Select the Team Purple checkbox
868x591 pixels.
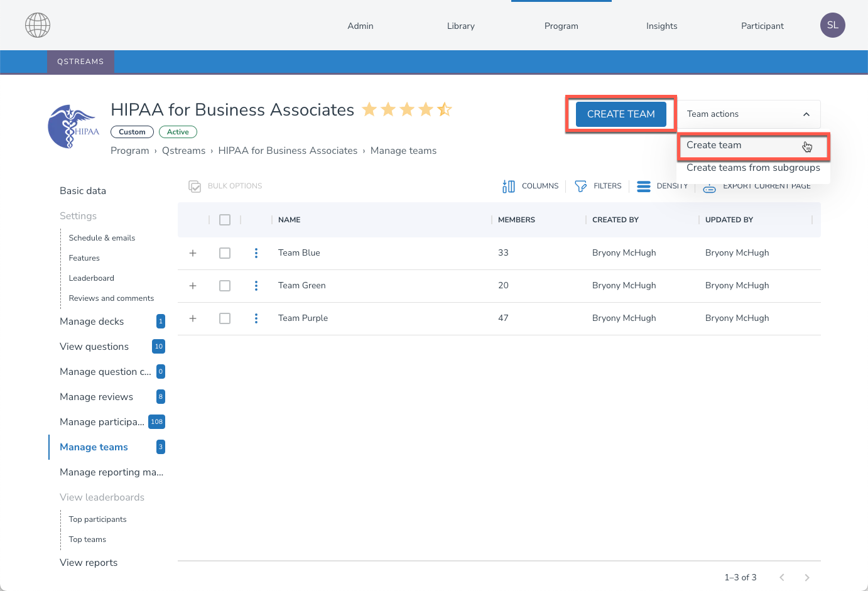225,318
